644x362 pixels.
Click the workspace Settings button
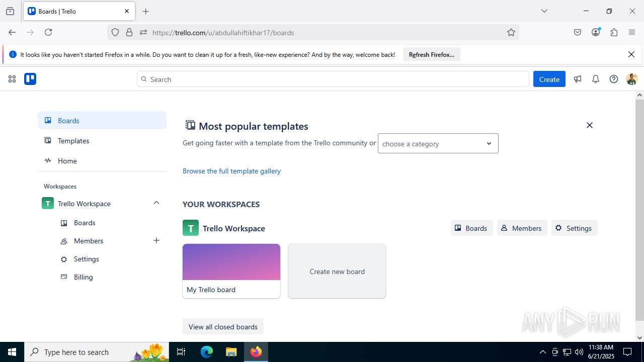pos(575,228)
